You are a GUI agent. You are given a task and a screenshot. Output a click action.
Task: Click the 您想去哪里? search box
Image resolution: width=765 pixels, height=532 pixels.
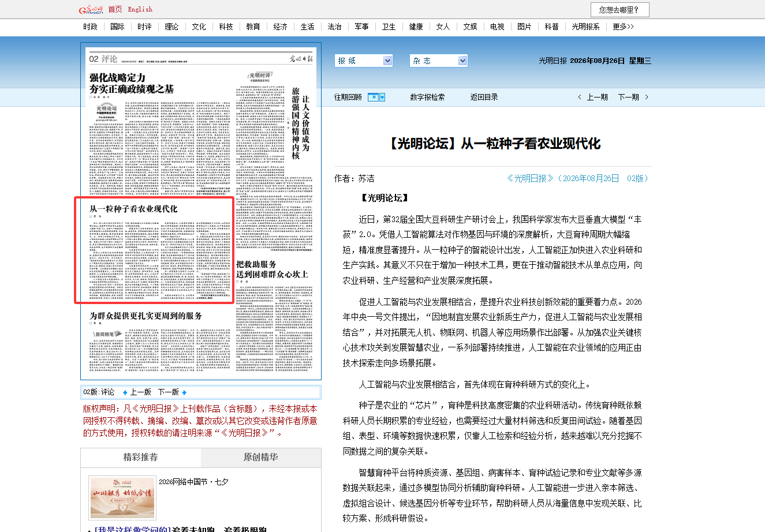point(620,10)
